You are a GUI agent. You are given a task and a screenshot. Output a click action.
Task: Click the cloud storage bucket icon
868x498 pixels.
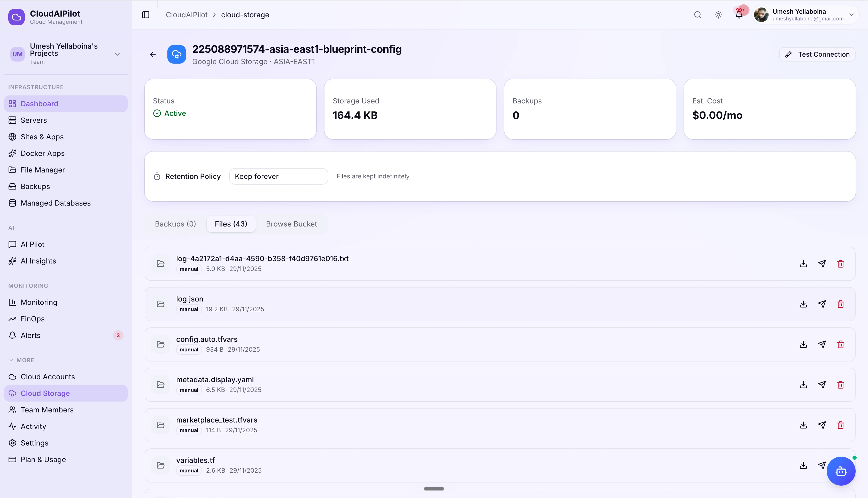pos(177,54)
